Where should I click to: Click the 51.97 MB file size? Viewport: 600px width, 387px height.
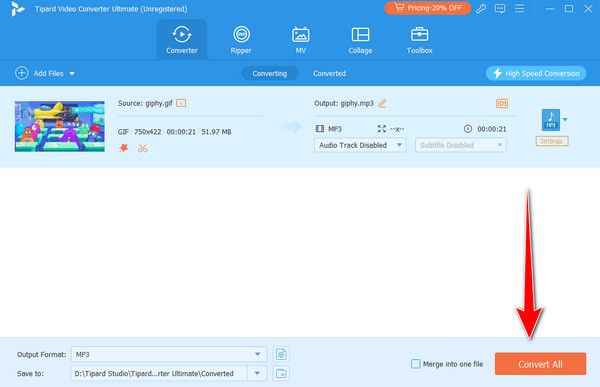tap(216, 132)
